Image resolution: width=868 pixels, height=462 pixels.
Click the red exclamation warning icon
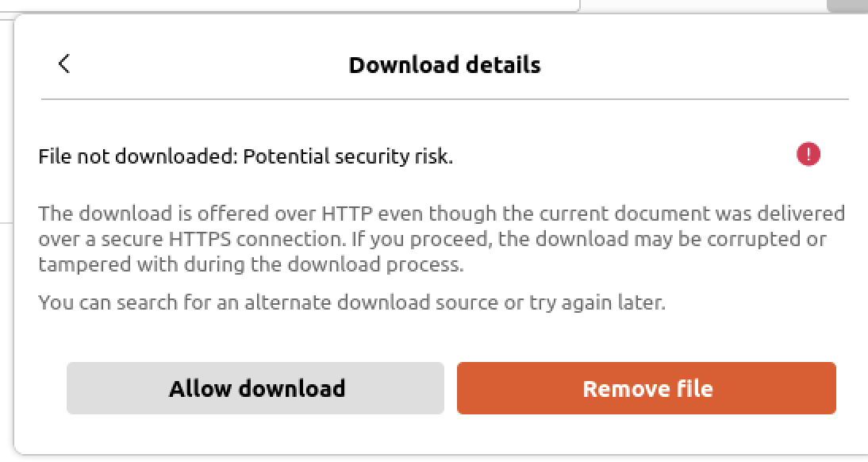808,154
